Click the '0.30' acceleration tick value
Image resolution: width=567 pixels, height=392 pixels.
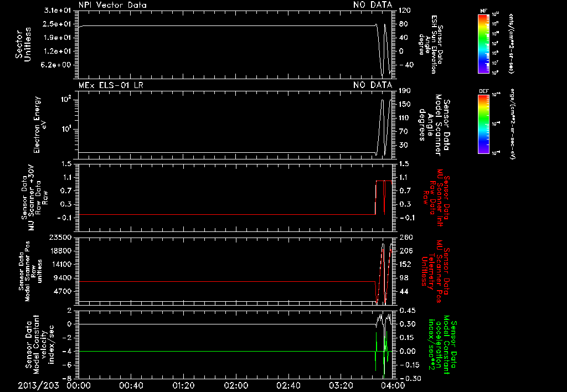407,324
